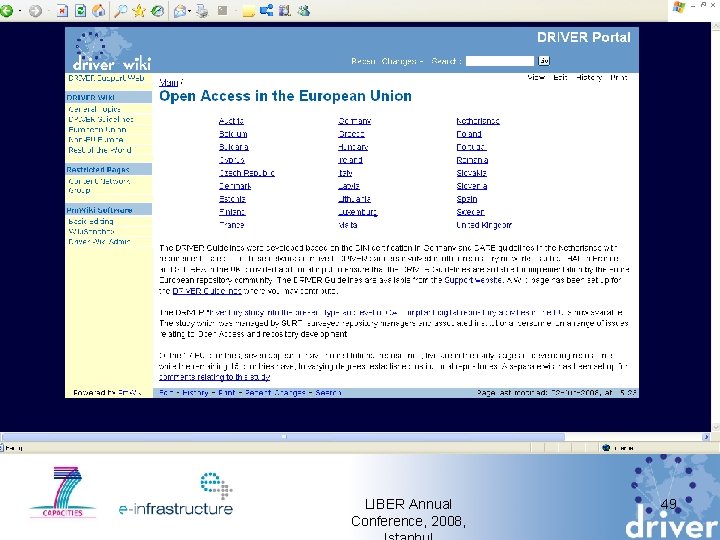
Task: Open the Greece country link
Action: [x=351, y=134]
